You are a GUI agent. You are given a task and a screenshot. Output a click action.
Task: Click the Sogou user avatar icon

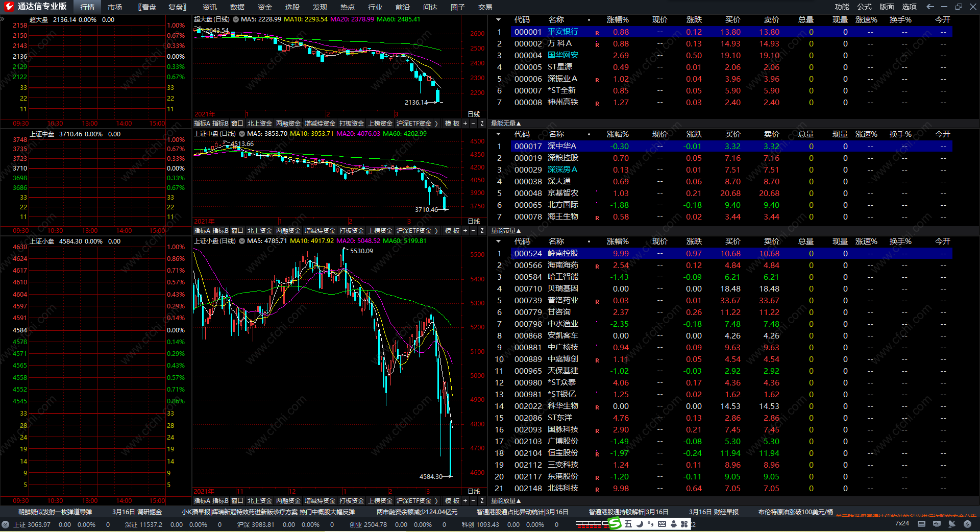point(674,524)
